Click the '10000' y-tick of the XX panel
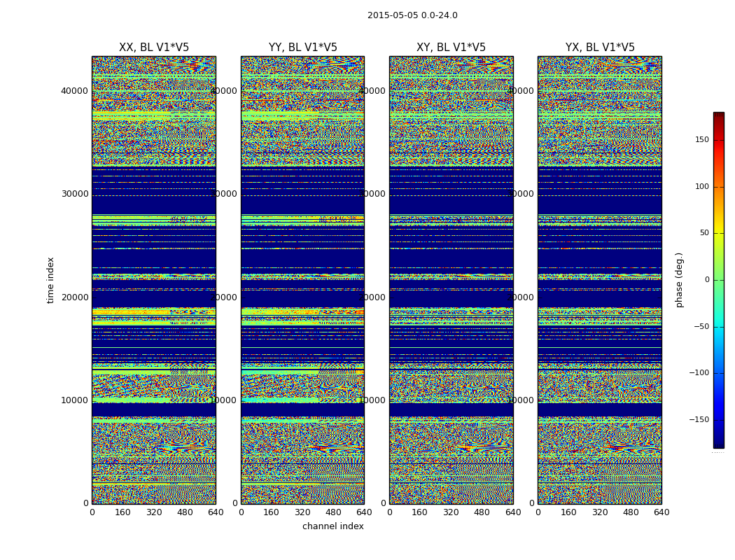The image size is (735, 560). [74, 400]
